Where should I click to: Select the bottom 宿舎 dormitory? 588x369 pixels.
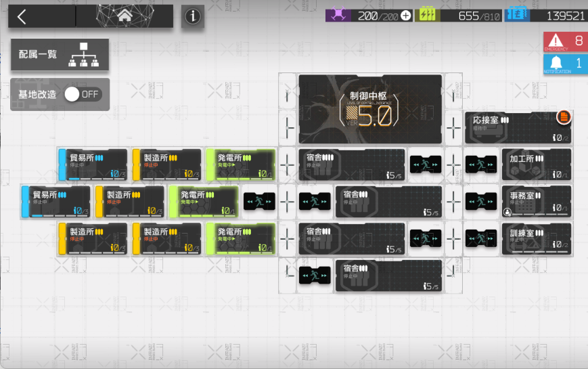tap(388, 276)
